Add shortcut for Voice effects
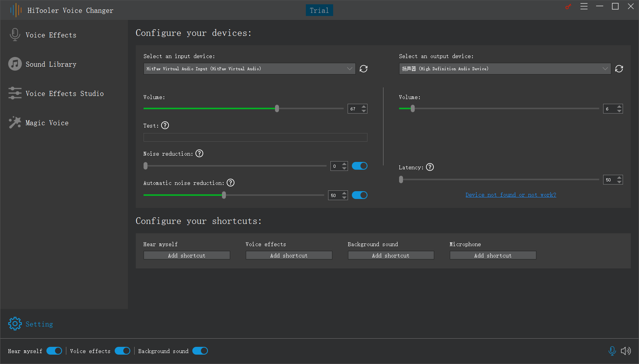 tap(289, 255)
